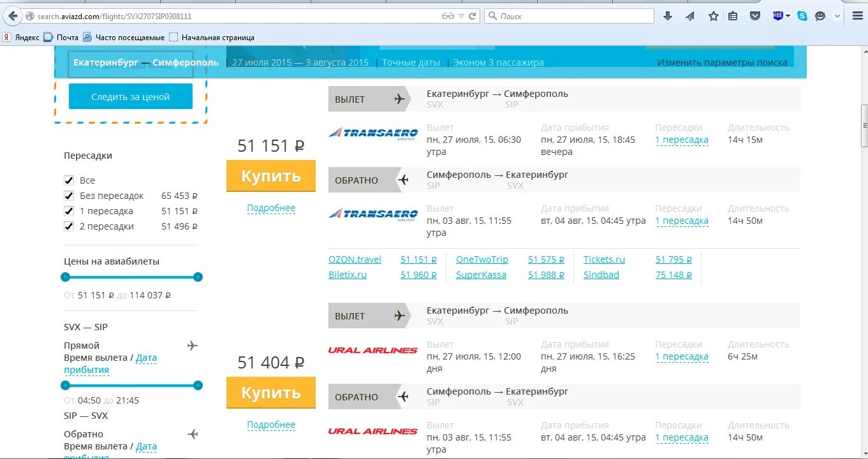Click the SVX — SIP departure time right handle
Image resolution: width=868 pixels, height=459 pixels.
198,385
